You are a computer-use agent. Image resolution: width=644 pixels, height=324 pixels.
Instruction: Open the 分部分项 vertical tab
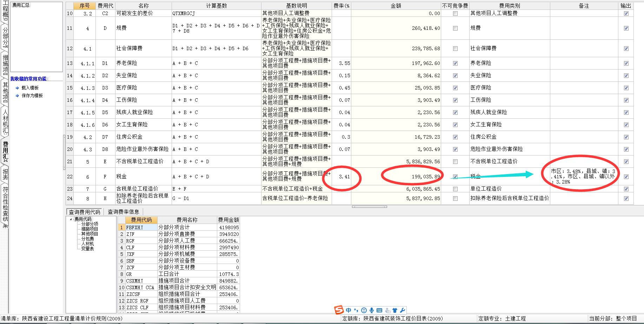coord(5,37)
